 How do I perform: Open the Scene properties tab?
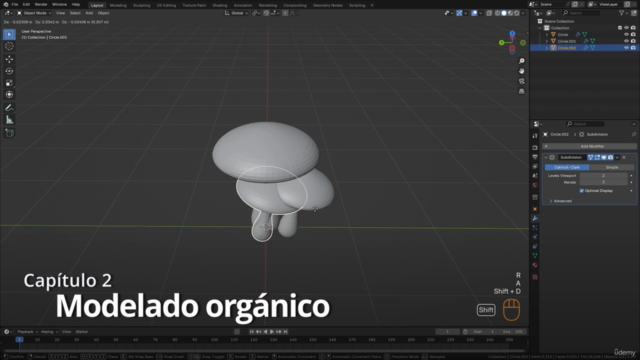pos(535,176)
